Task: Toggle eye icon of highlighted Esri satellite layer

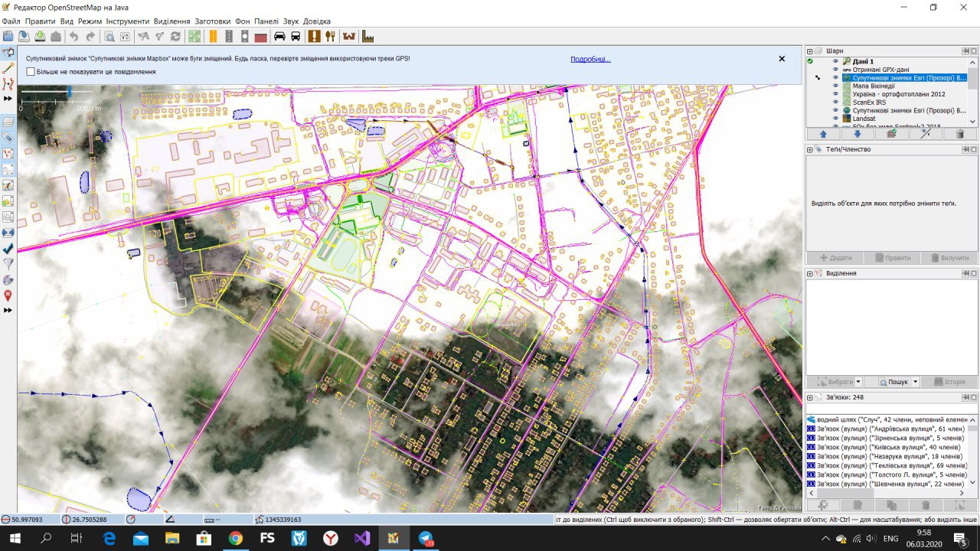Action: 836,77
